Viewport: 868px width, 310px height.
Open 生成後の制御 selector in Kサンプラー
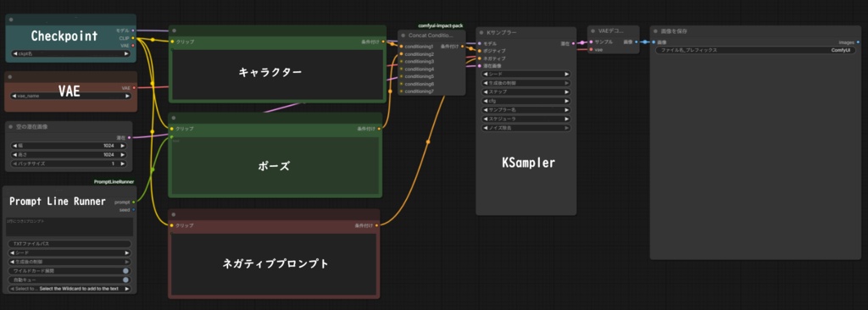pos(526,83)
